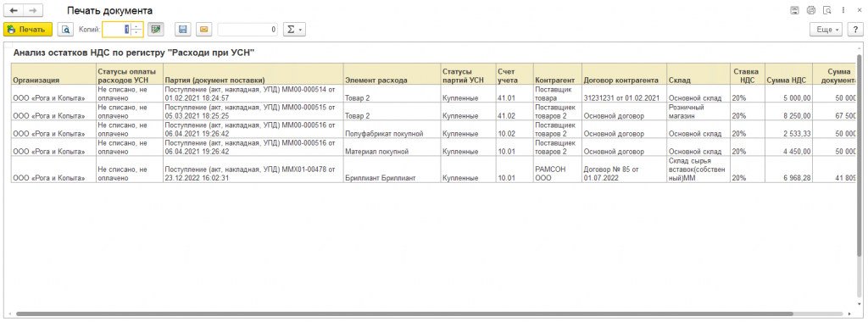Screen dimensions: 868x322
Task: Select the Склад column header
Action: (x=698, y=74)
